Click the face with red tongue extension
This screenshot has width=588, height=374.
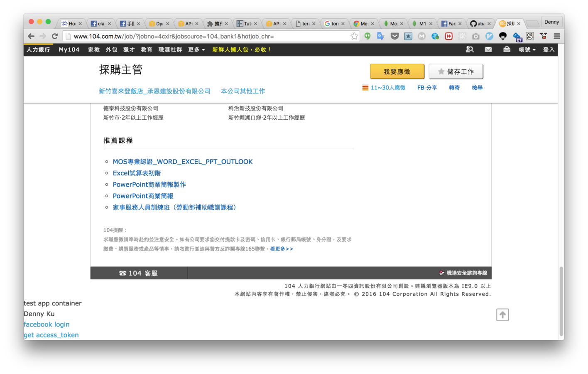(x=544, y=36)
